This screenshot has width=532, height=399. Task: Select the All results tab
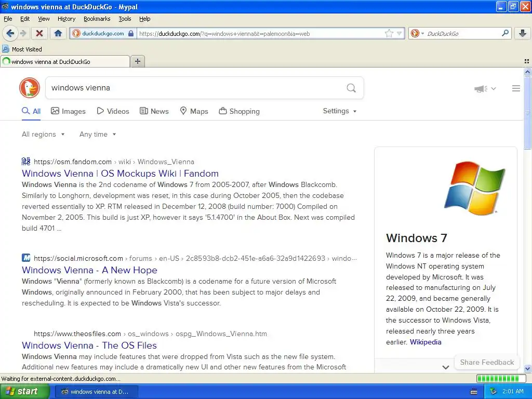[31, 111]
